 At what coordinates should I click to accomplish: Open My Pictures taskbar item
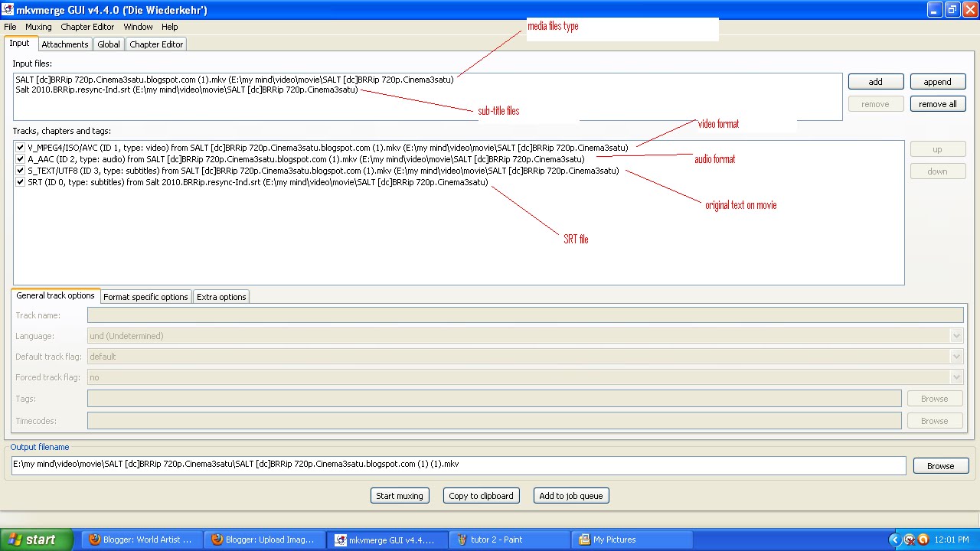point(632,540)
